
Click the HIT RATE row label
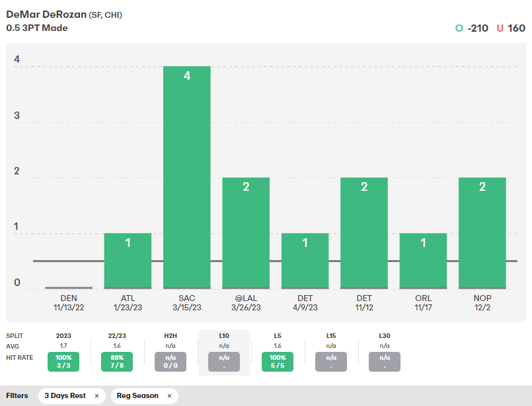(20, 358)
